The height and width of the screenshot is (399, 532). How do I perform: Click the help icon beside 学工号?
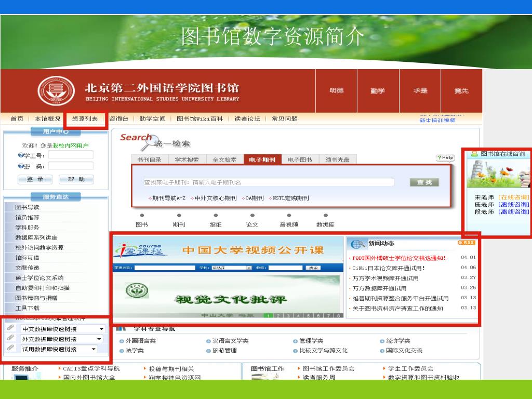coord(21,155)
